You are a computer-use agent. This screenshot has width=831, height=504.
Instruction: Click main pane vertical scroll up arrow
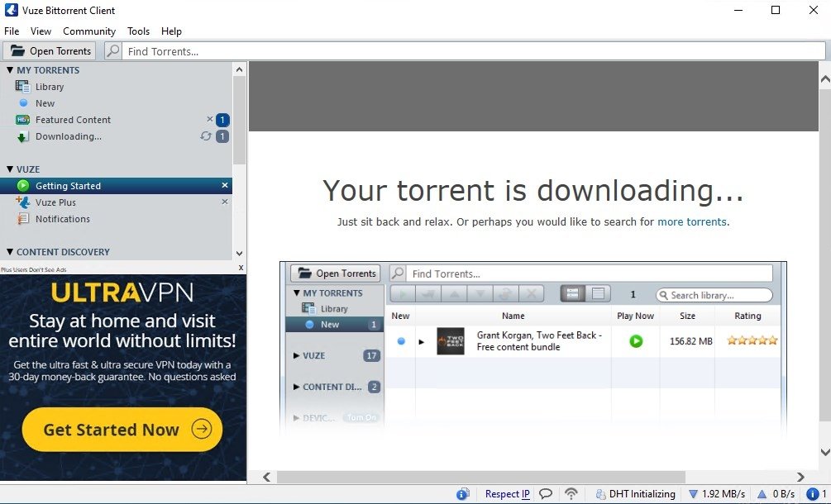pyautogui.click(x=824, y=79)
